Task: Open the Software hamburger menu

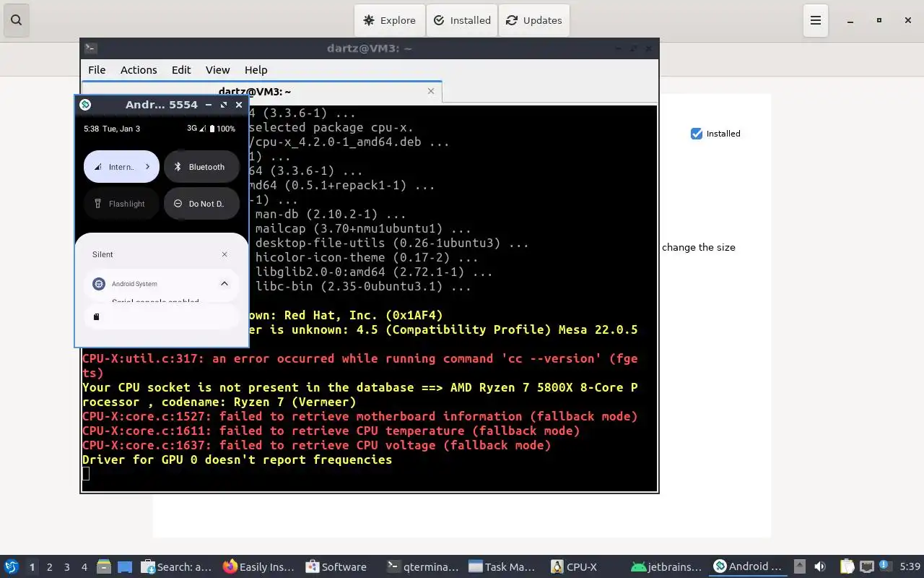Action: 816,20
